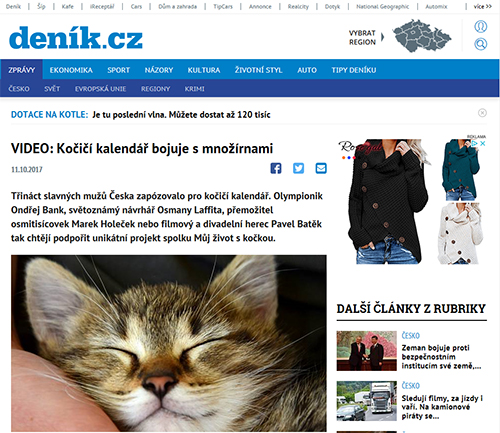Viewport: 500px width, 433px height.
Task: Go to Krimi subsection
Action: [195, 89]
